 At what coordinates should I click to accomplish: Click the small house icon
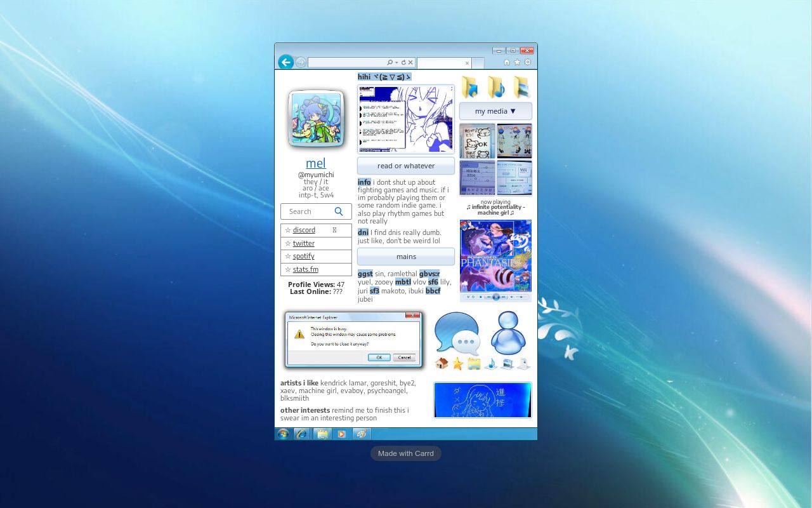(x=442, y=364)
